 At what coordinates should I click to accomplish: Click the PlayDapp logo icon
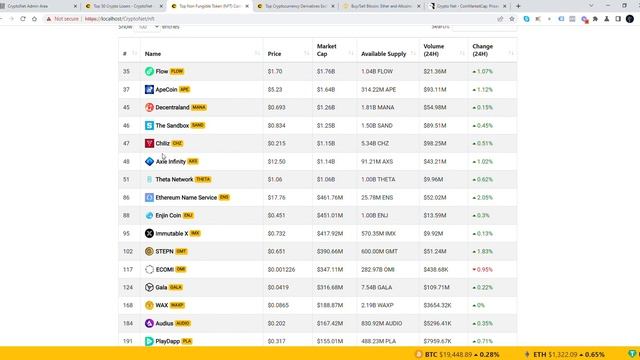coord(149,341)
